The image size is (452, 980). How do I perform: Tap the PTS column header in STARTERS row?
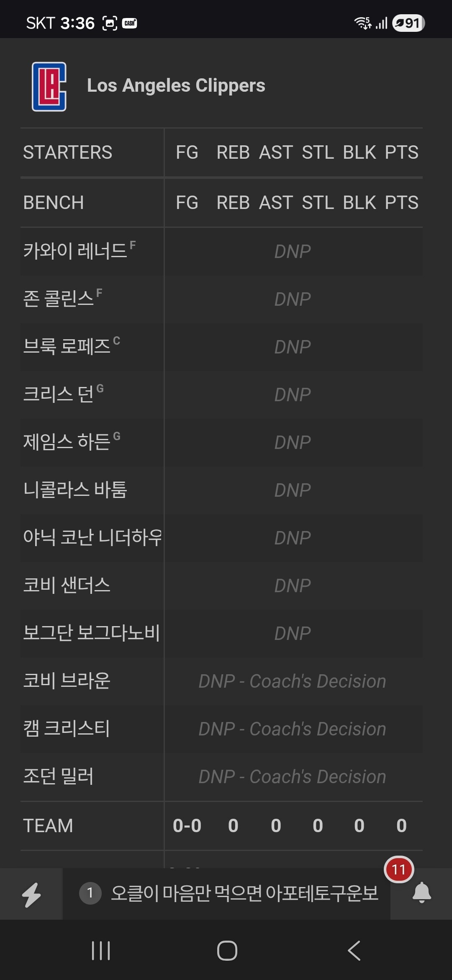click(401, 152)
